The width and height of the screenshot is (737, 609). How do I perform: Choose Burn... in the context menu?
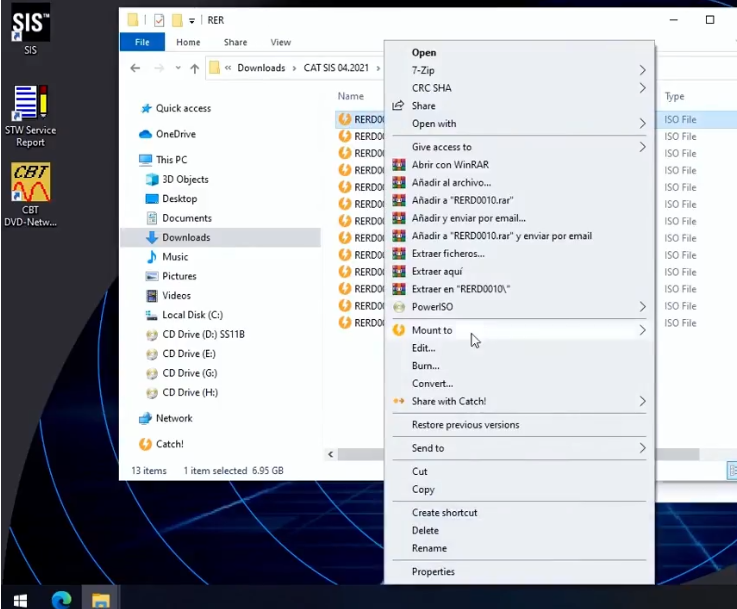pos(425,366)
